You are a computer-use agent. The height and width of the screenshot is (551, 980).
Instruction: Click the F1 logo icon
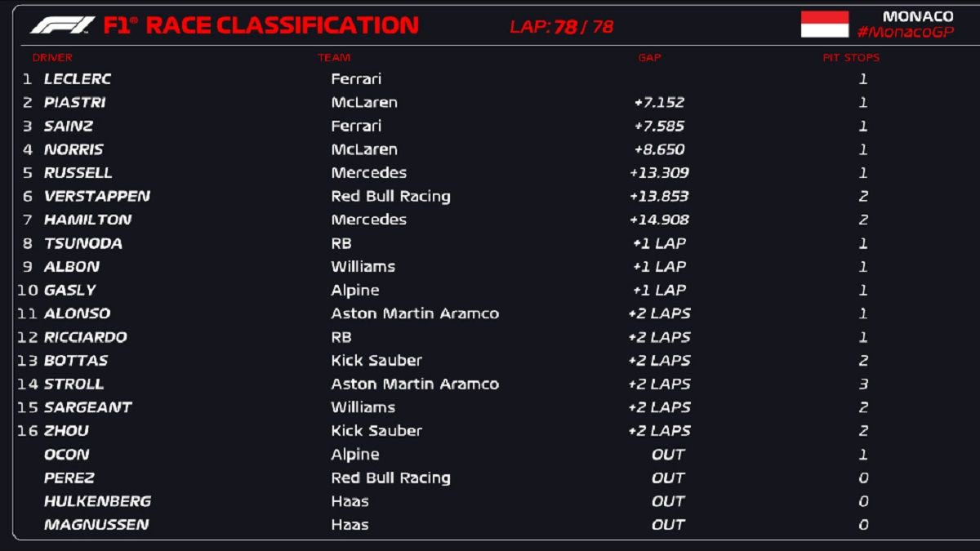pyautogui.click(x=62, y=25)
